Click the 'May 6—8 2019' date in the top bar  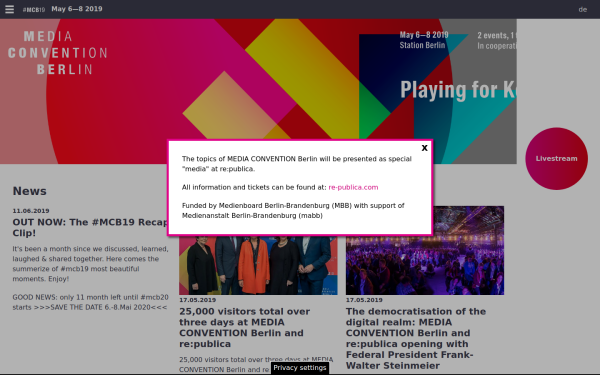click(77, 9)
